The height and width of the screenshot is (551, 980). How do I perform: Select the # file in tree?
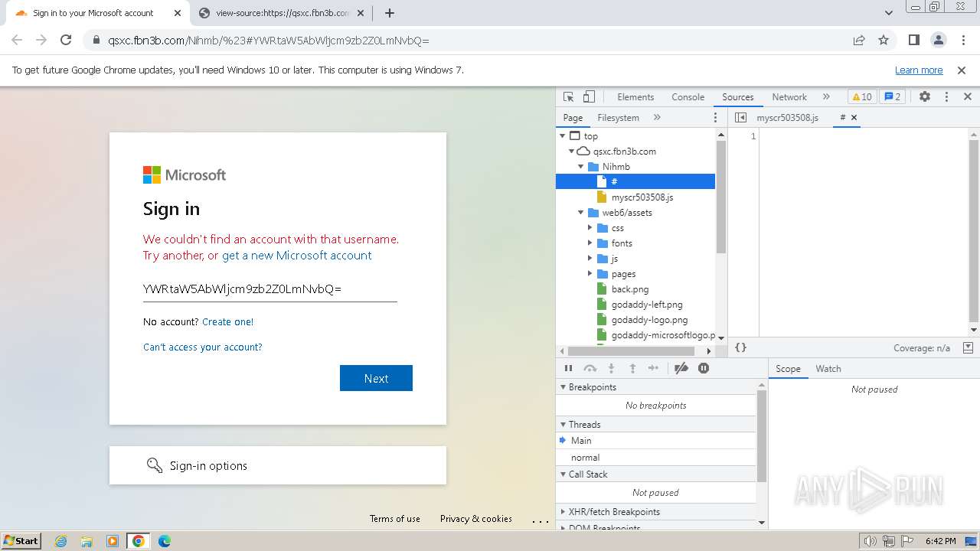635,182
